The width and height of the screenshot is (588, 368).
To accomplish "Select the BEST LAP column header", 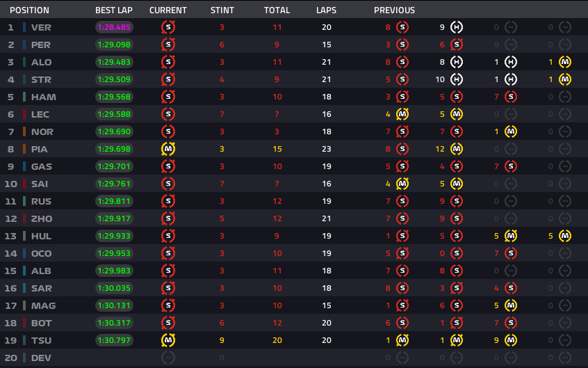I will (x=113, y=10).
